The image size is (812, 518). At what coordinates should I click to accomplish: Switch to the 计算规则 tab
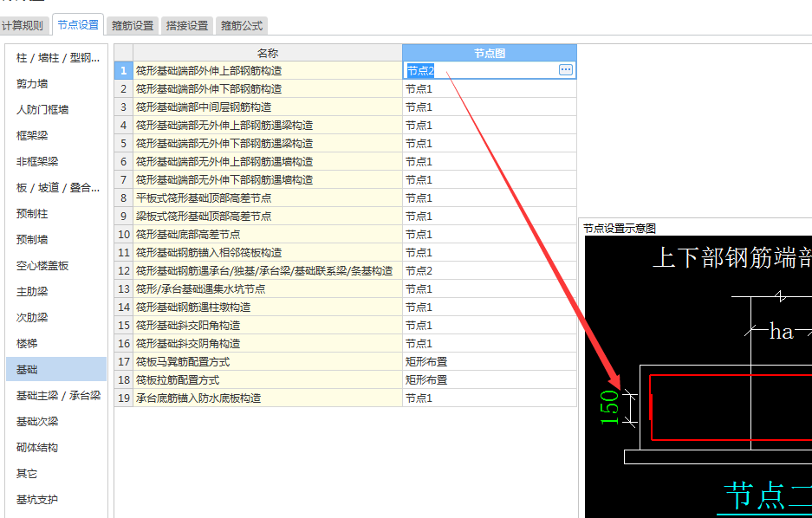coord(23,25)
